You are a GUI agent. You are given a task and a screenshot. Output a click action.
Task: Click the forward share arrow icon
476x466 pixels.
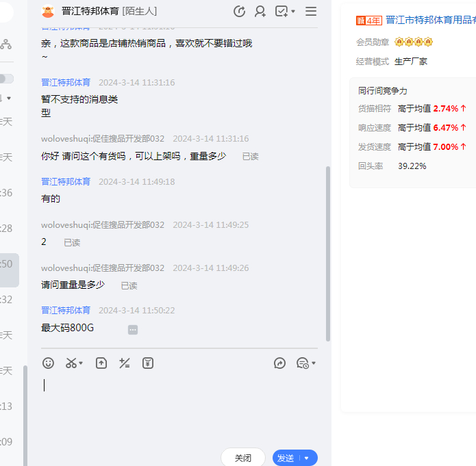point(279,363)
